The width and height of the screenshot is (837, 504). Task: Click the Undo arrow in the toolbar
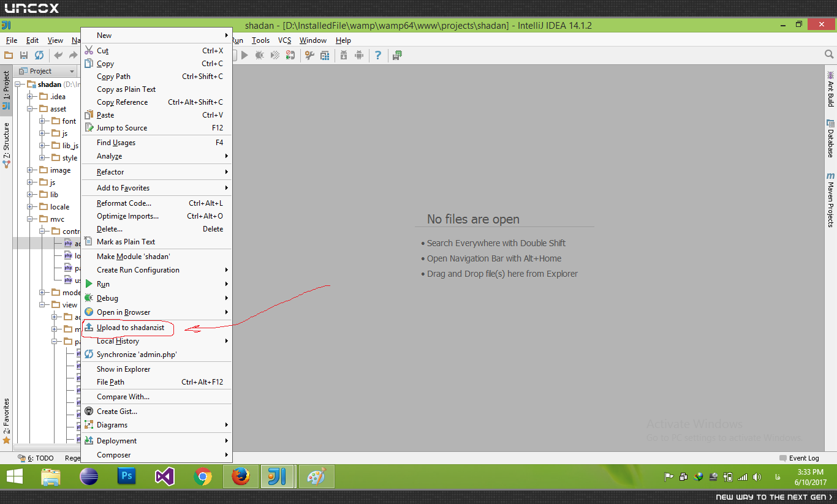58,55
